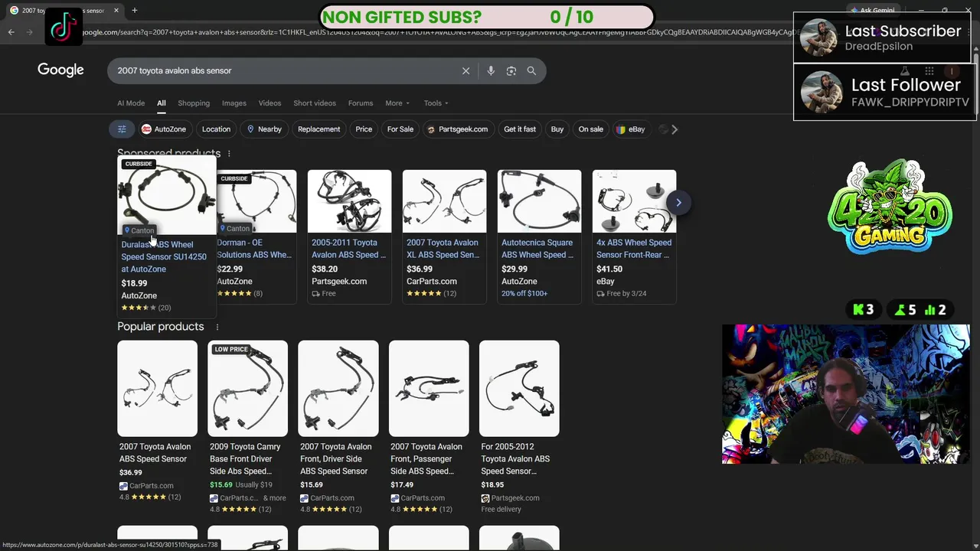Viewport: 980px width, 551px height.
Task: Apply the Nearby filter chip
Action: (264, 129)
